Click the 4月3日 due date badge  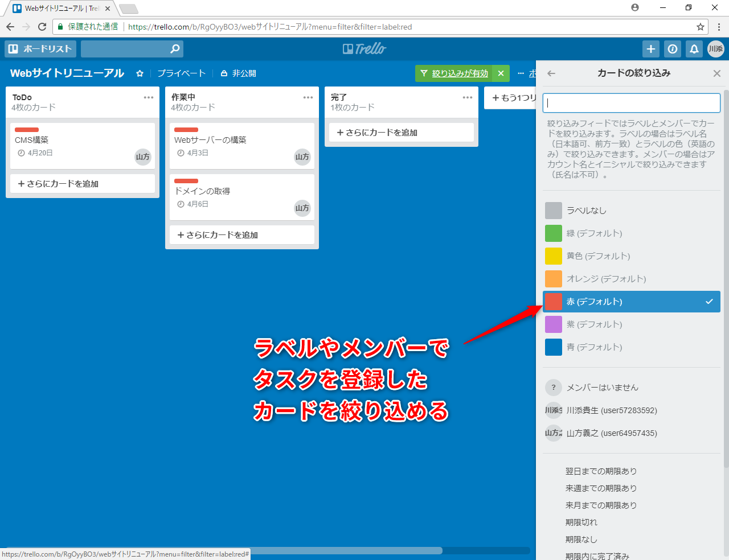pyautogui.click(x=193, y=153)
